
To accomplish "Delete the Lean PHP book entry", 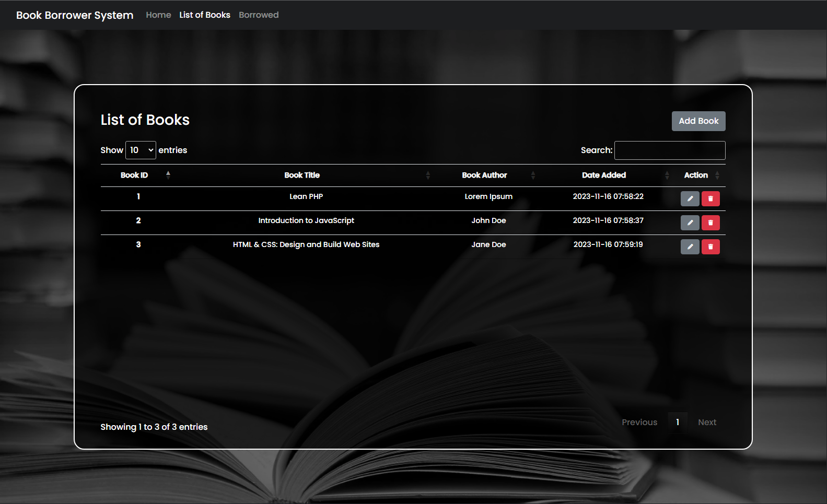I will tap(710, 198).
